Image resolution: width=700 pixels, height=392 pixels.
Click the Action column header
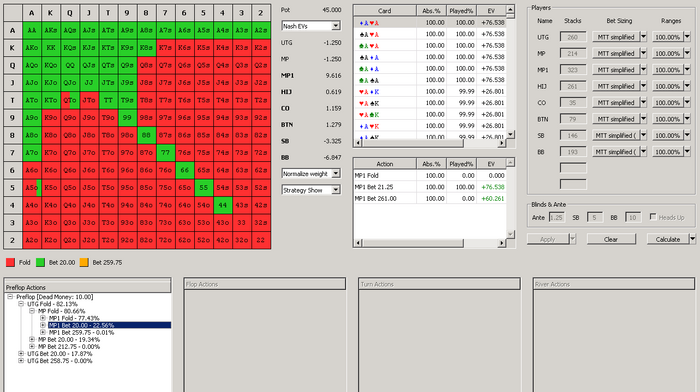click(x=384, y=164)
